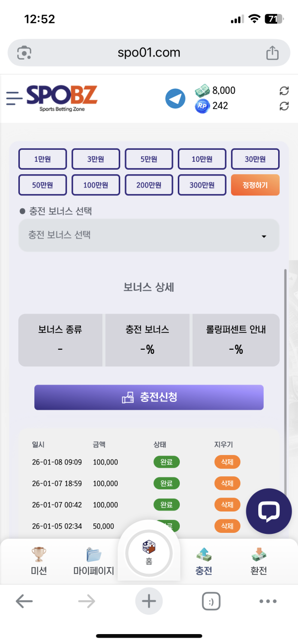Open the hamburger side menu
This screenshot has width=298, height=644.
(x=14, y=98)
